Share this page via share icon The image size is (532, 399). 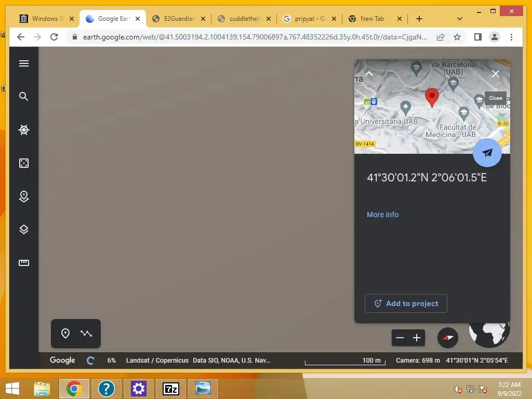pyautogui.click(x=441, y=37)
